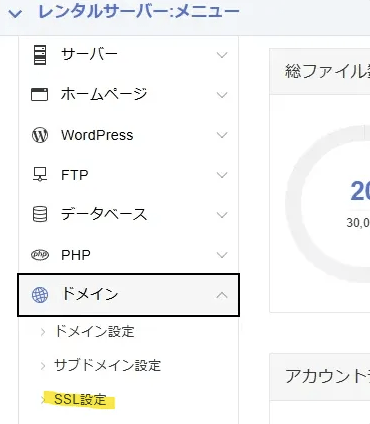Click the 総ファイル数 usage ring chart
This screenshot has width=370, height=424.
[x=328, y=203]
